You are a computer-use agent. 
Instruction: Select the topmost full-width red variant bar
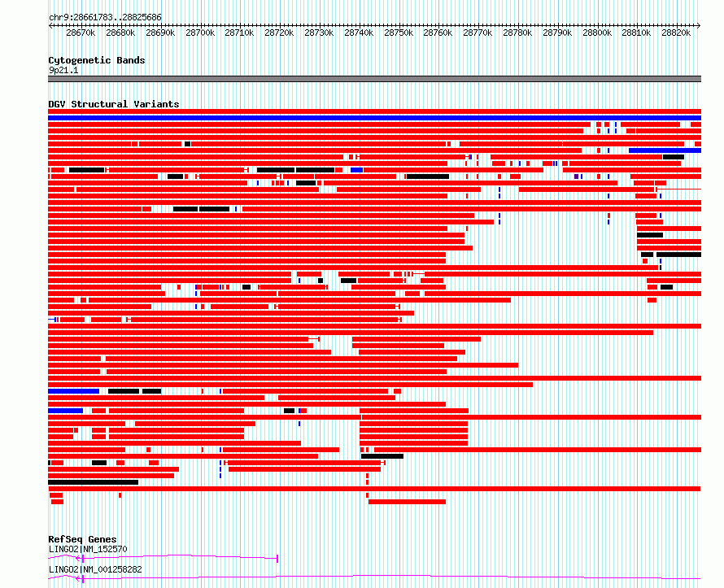point(374,111)
